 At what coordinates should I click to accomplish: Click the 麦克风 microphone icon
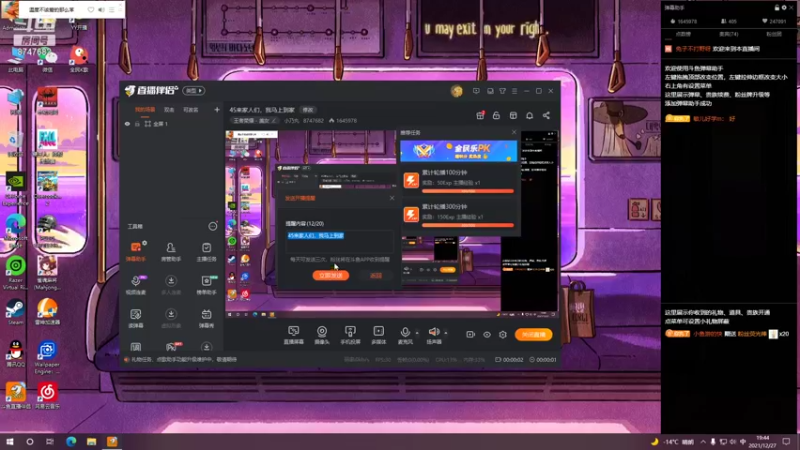pyautogui.click(x=405, y=333)
